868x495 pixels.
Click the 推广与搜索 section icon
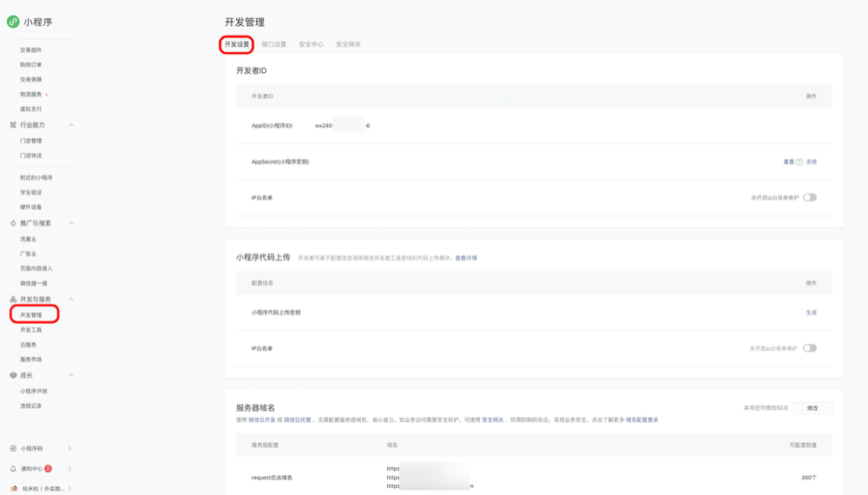point(12,223)
